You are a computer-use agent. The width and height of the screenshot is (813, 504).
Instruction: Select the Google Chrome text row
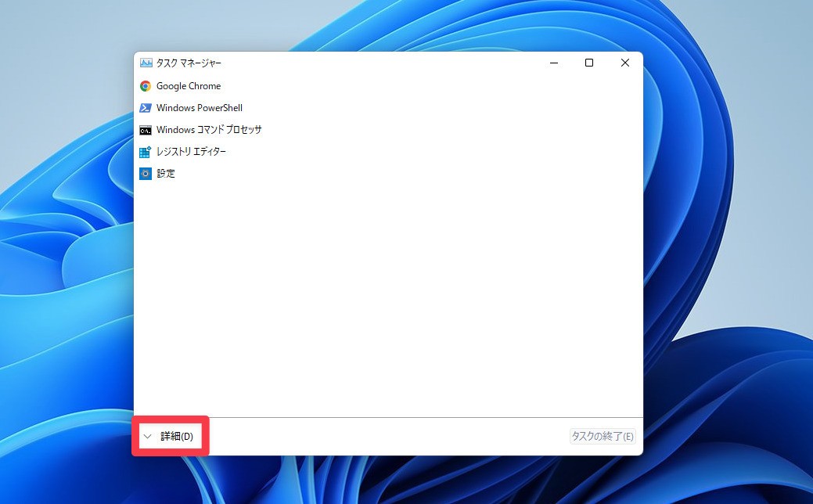pyautogui.click(x=189, y=86)
